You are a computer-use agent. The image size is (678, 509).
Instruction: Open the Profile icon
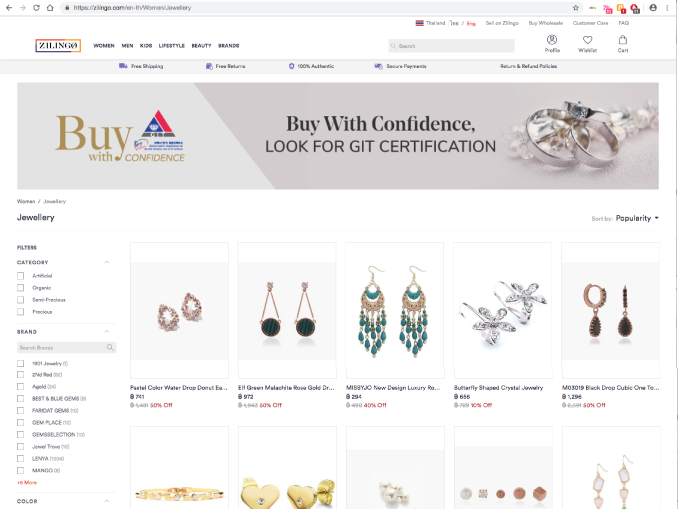552,40
